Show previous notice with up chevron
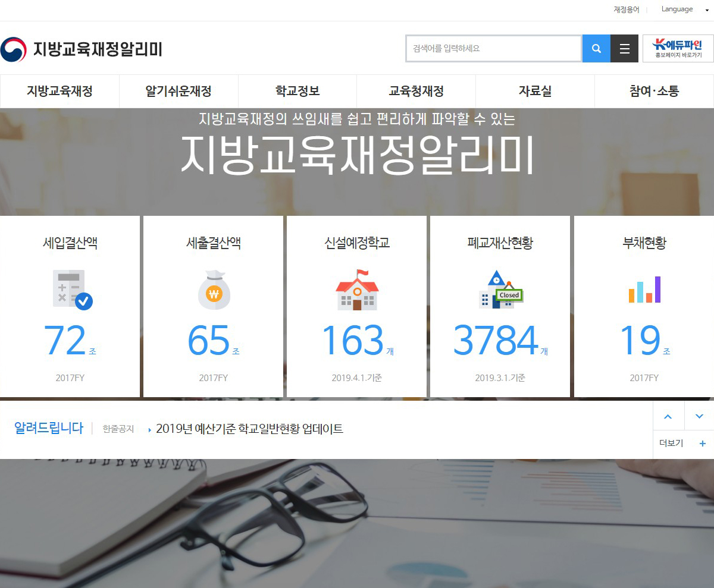The height and width of the screenshot is (588, 714). (x=668, y=416)
